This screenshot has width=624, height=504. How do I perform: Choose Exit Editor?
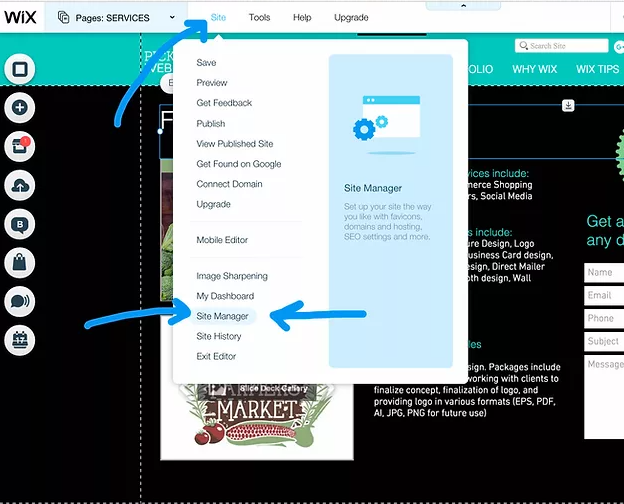click(216, 356)
